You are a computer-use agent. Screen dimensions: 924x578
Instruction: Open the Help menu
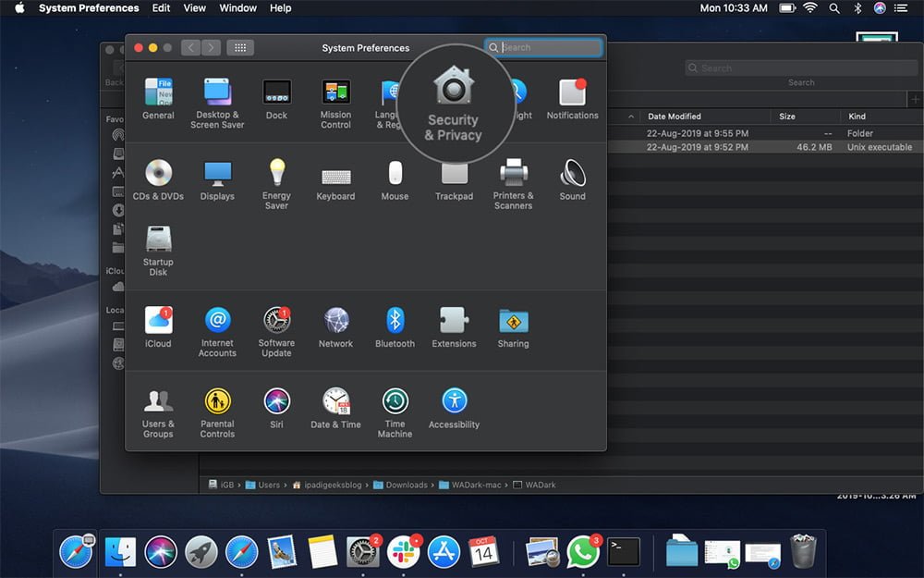coord(281,8)
